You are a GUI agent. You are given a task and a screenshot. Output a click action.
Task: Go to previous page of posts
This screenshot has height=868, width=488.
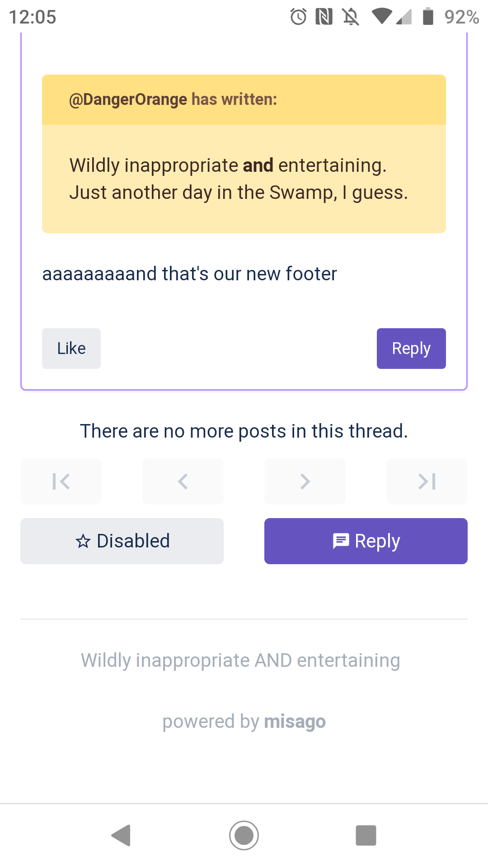183,481
